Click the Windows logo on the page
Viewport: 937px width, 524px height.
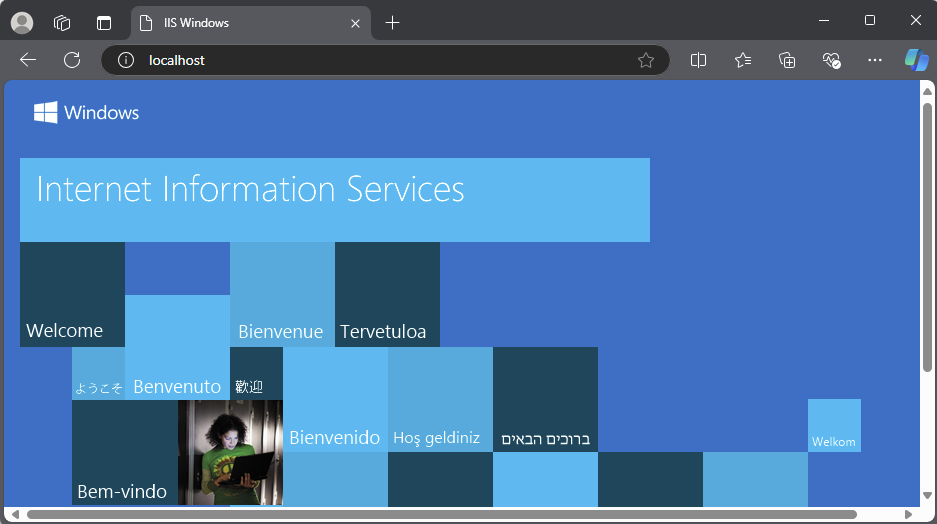(x=86, y=112)
